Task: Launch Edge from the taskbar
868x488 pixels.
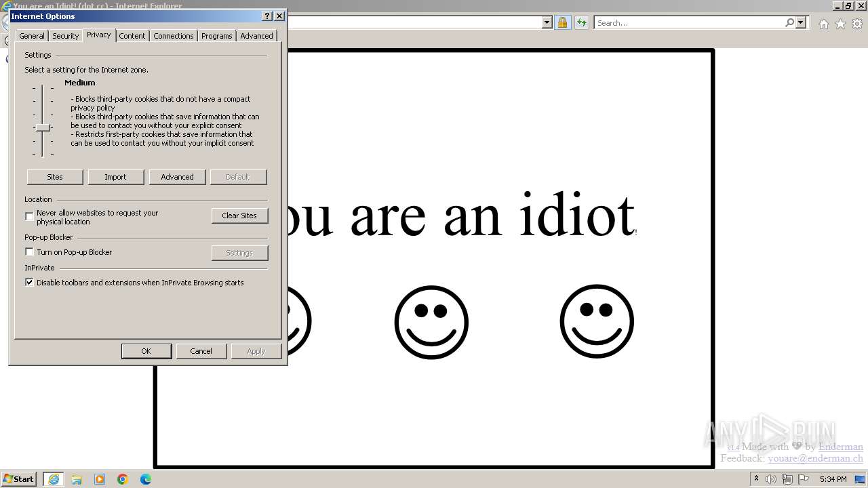Action: (146, 479)
